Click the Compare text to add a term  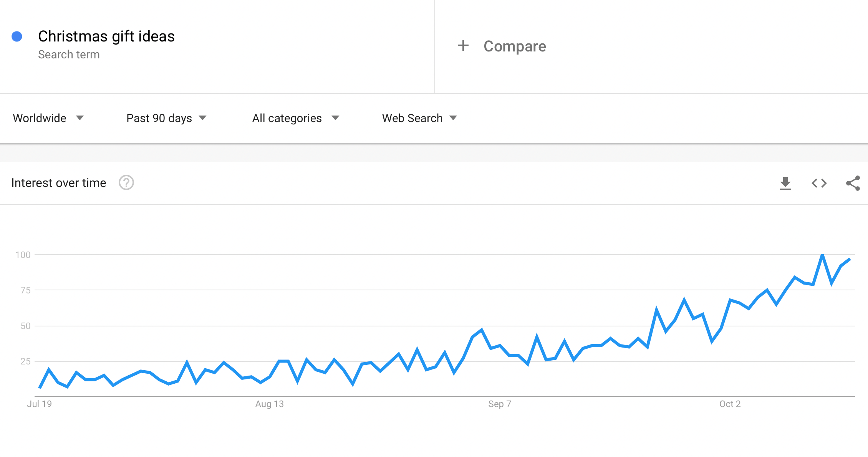pyautogui.click(x=515, y=46)
